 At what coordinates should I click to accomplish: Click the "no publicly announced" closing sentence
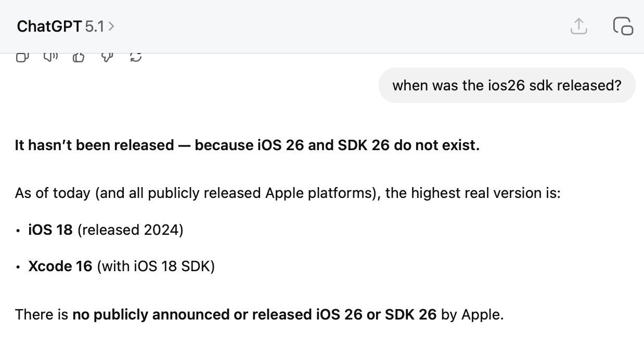(x=259, y=314)
